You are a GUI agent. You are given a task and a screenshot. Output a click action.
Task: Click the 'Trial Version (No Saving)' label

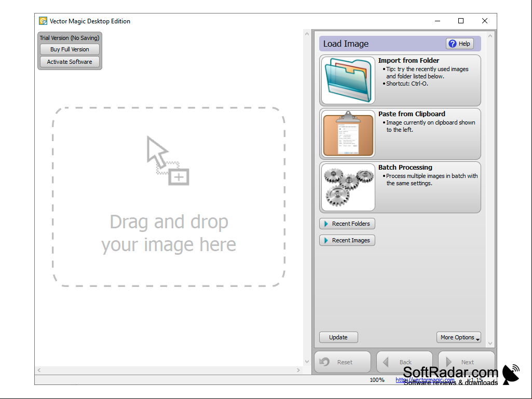point(70,38)
